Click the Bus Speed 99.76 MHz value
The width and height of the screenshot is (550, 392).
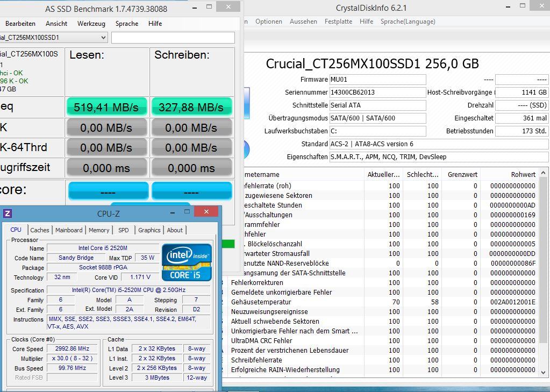(x=72, y=368)
